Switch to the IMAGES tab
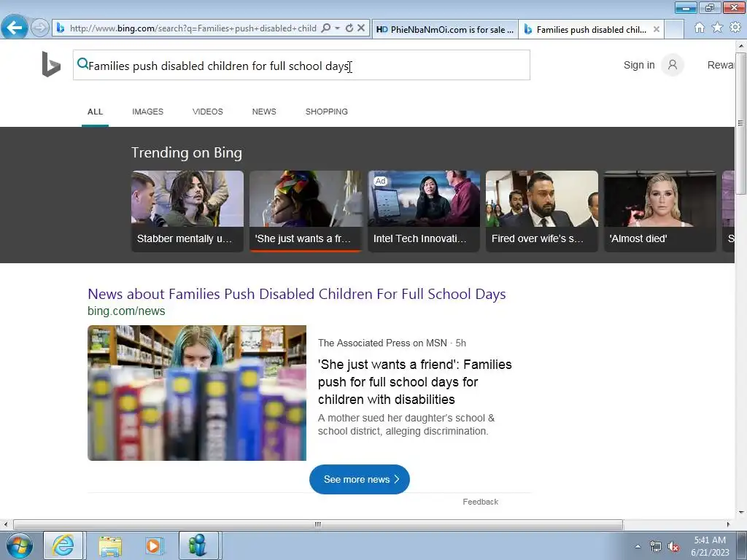Image resolution: width=747 pixels, height=560 pixels. (x=147, y=112)
